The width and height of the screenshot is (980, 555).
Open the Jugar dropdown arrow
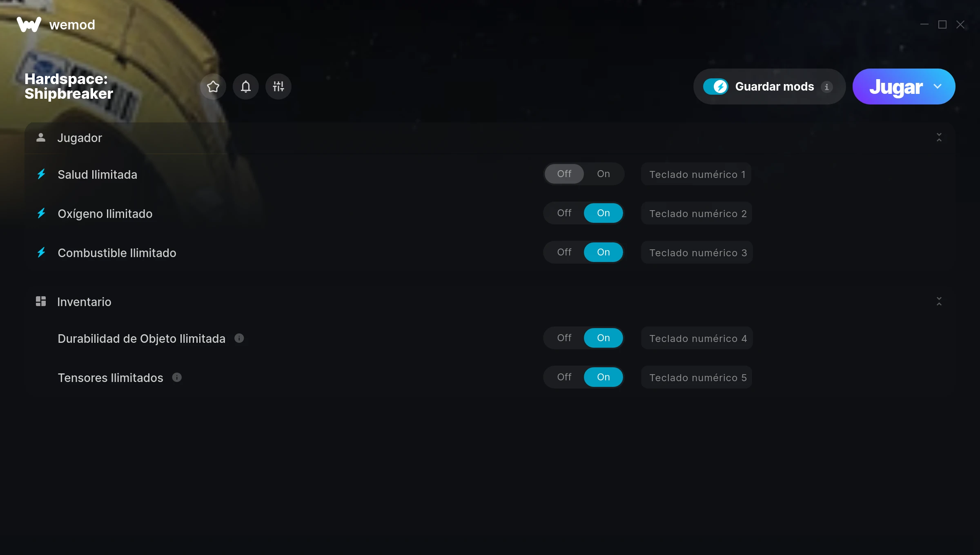click(x=938, y=87)
